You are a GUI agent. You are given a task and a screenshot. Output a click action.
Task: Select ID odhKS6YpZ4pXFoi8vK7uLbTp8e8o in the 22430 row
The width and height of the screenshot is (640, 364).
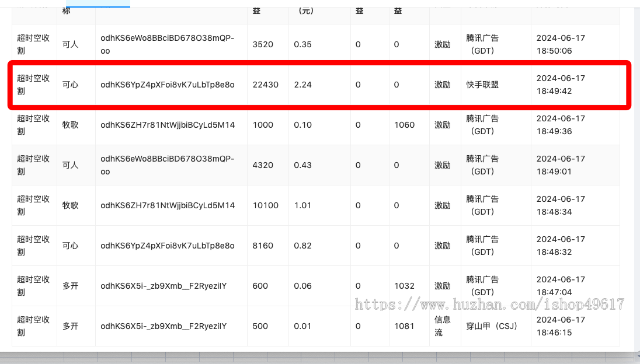pyautogui.click(x=168, y=85)
